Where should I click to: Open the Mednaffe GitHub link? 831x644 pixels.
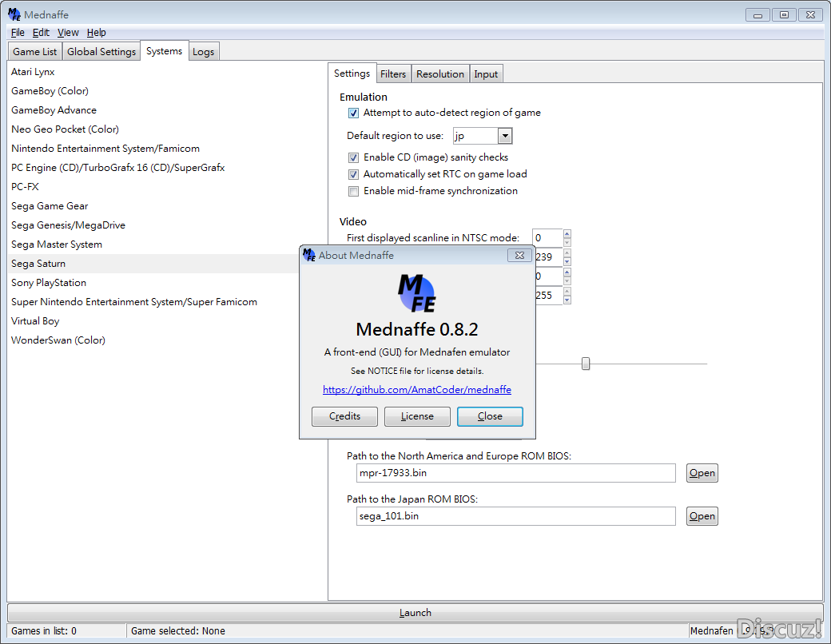[x=417, y=390]
